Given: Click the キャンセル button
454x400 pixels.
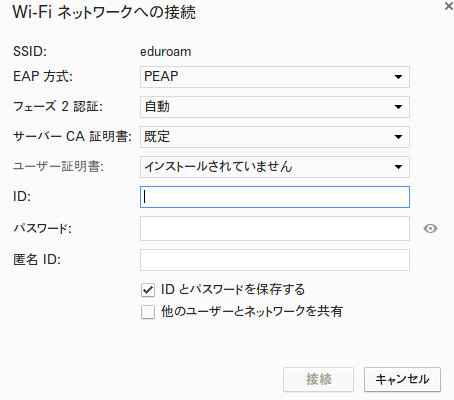Looking at the screenshot, I should tap(402, 379).
